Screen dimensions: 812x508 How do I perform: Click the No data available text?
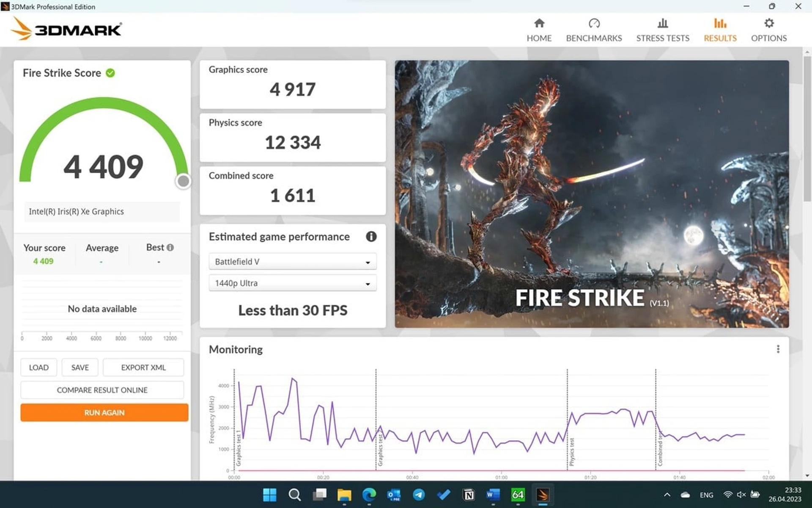click(x=102, y=309)
